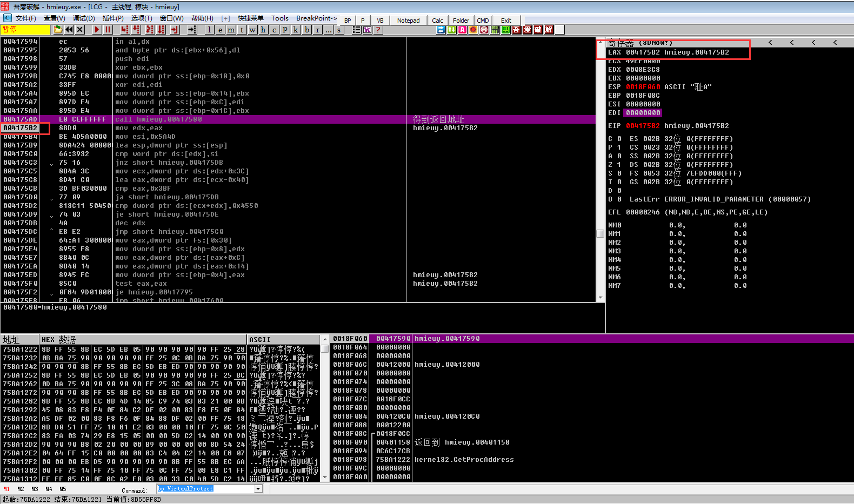Click the CMD button
This screenshot has width=854, height=504.
[483, 21]
